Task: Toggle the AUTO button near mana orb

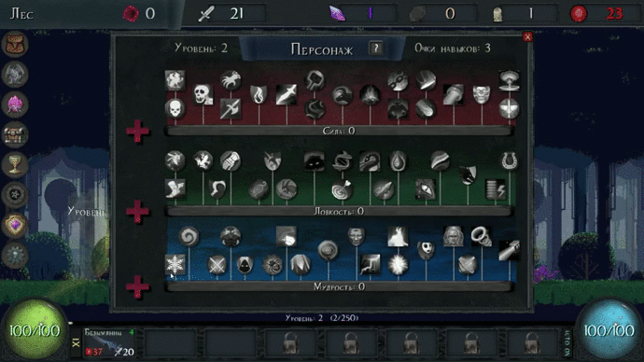Action: pyautogui.click(x=567, y=342)
